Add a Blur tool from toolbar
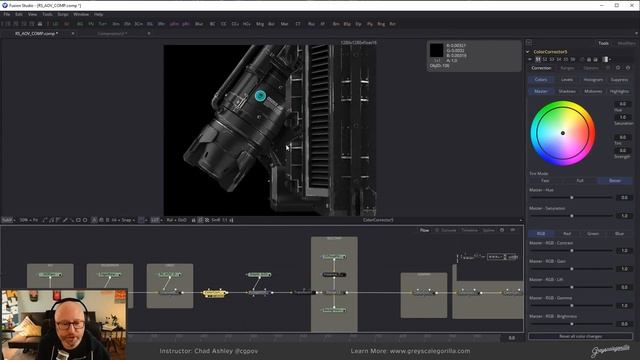This screenshot has height=360, width=640. (199, 24)
